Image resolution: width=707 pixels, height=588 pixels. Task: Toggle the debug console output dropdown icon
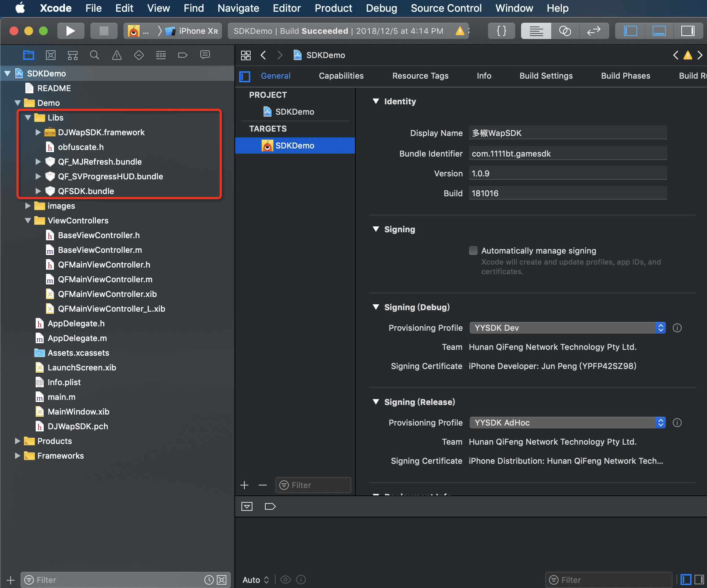coord(247,506)
